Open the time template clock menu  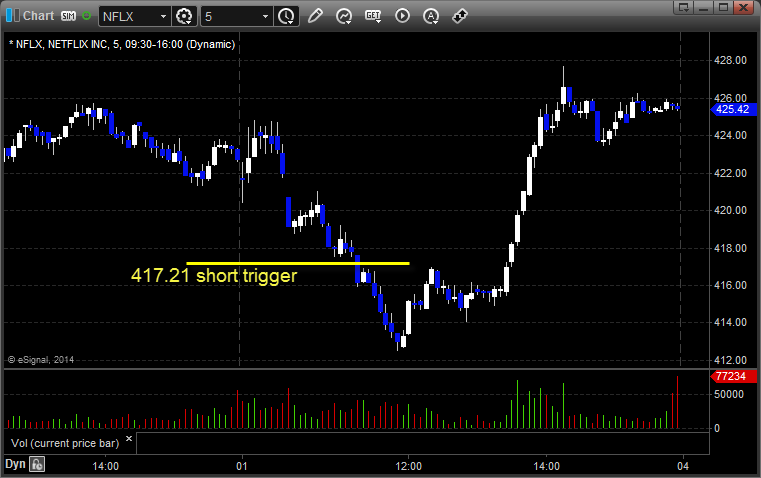click(x=286, y=16)
